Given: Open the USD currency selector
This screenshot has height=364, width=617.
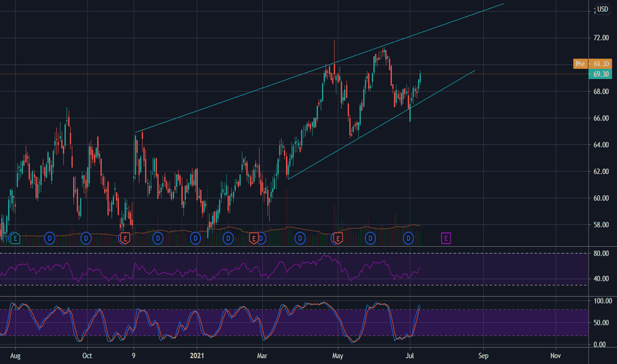Looking at the screenshot, I should click(x=602, y=9).
